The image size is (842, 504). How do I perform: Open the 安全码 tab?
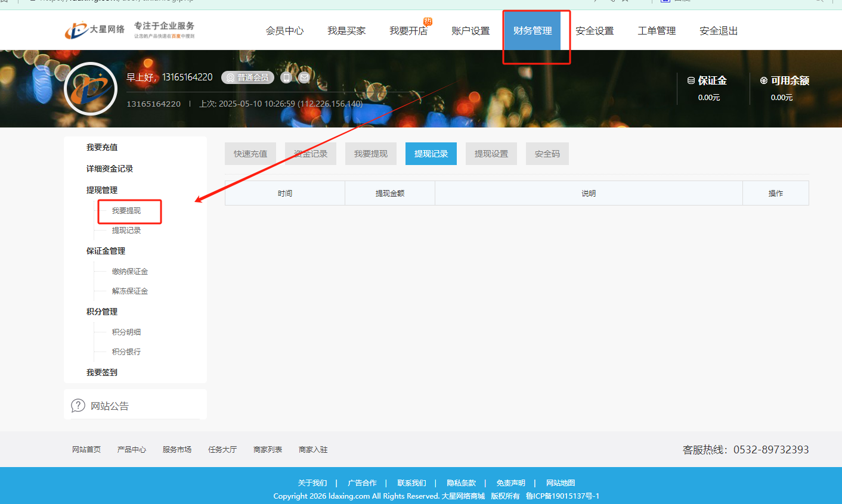click(547, 154)
